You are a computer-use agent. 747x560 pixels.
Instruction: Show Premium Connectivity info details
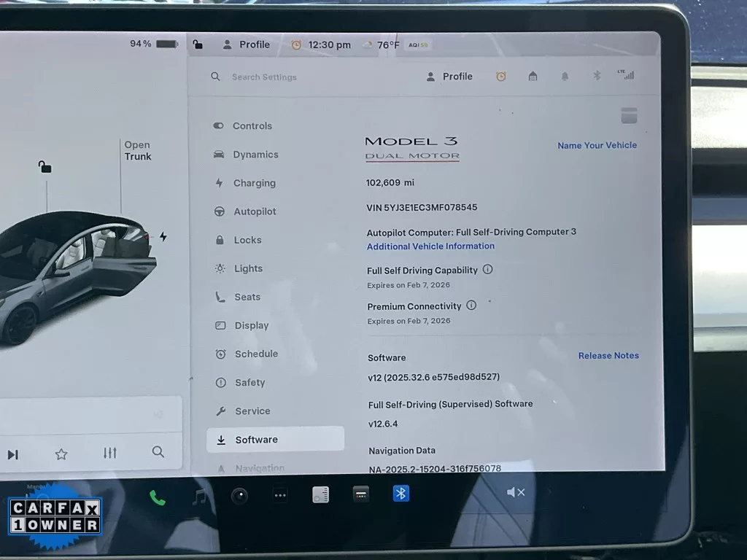click(471, 306)
